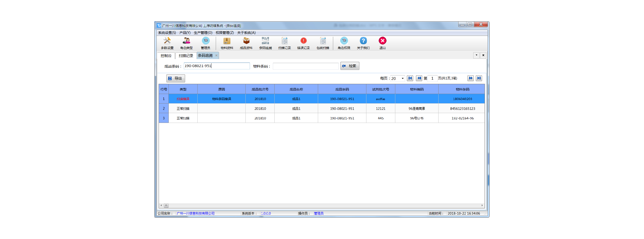Click the 试剂批次号 column header
The height and width of the screenshot is (239, 644).
(x=381, y=89)
